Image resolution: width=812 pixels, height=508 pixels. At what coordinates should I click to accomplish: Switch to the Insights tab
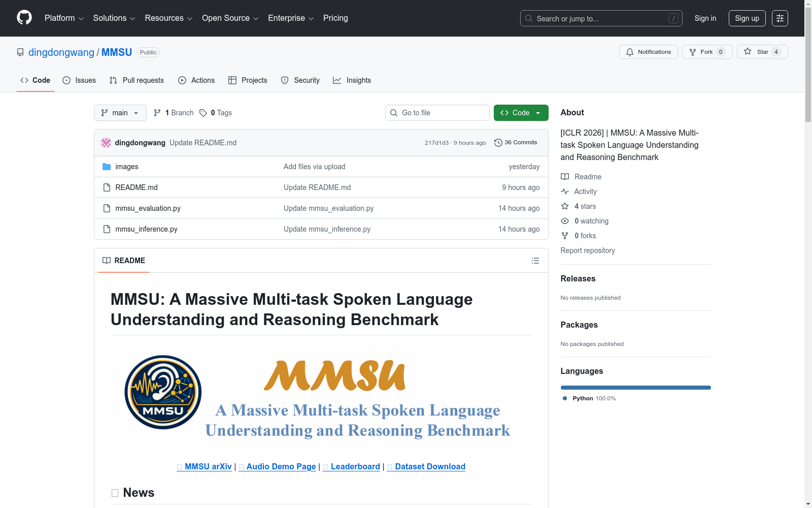point(352,80)
